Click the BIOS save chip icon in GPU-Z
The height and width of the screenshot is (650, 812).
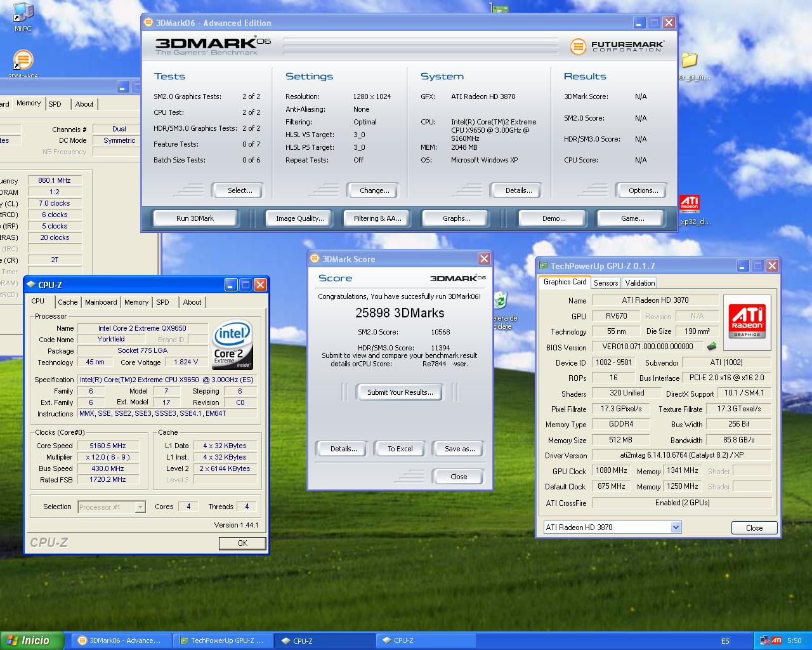click(x=712, y=347)
